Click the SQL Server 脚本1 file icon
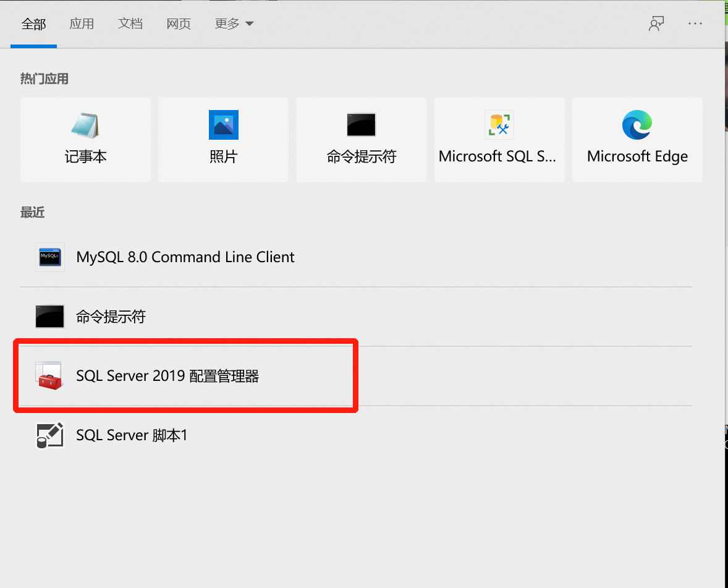This screenshot has height=588, width=728. point(49,435)
